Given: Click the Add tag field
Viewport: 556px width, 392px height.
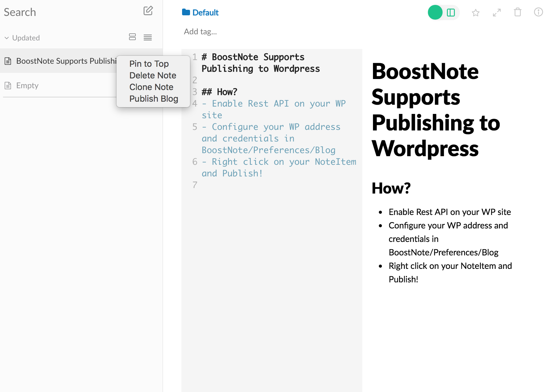Looking at the screenshot, I should coord(200,32).
